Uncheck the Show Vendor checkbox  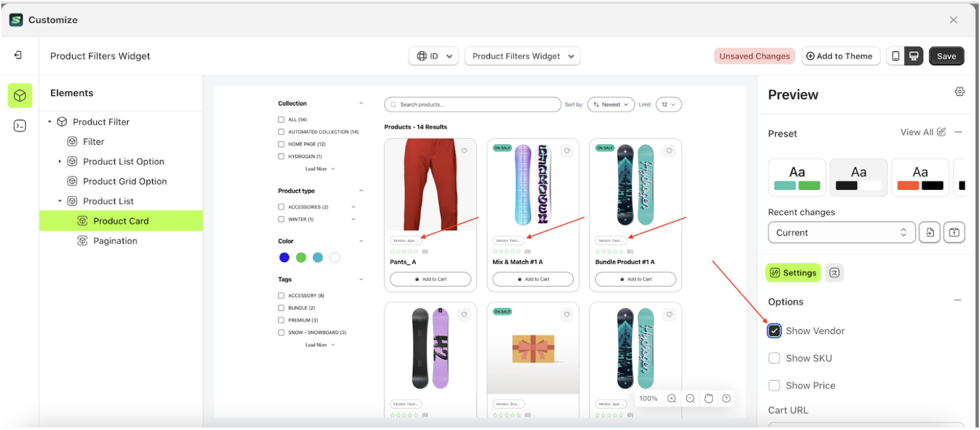pyautogui.click(x=774, y=331)
